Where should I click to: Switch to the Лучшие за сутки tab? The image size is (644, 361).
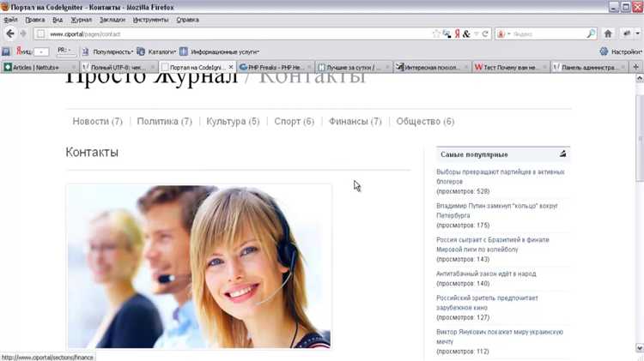pos(354,67)
